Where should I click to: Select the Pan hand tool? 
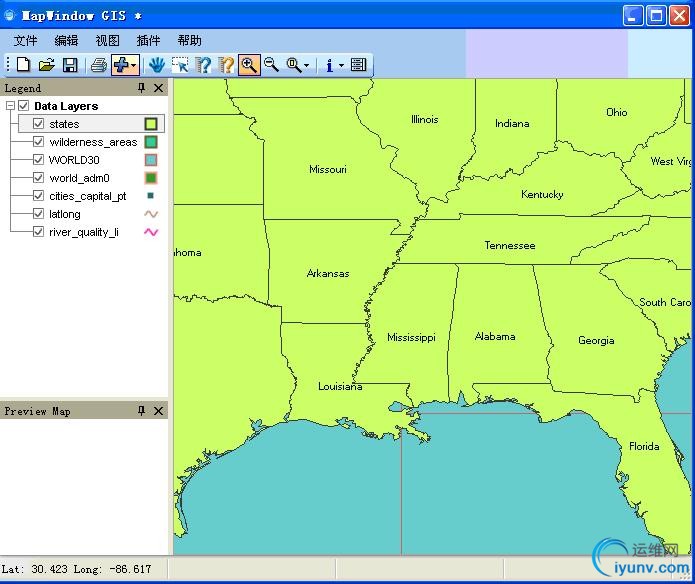(x=157, y=65)
